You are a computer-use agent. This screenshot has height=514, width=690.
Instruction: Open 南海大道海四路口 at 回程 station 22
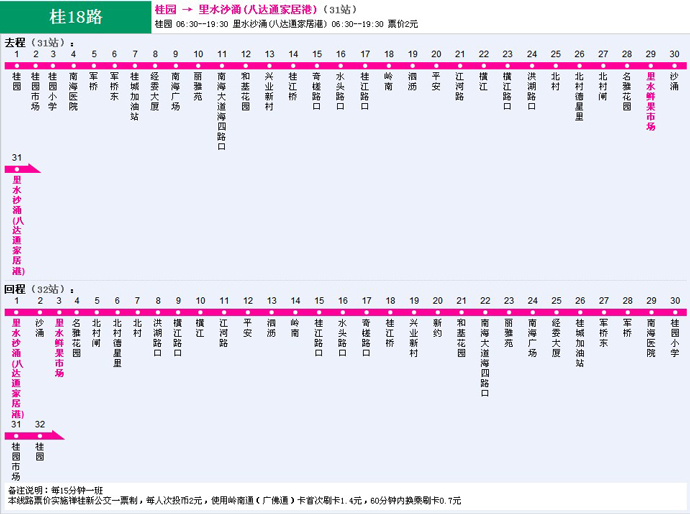point(485,357)
